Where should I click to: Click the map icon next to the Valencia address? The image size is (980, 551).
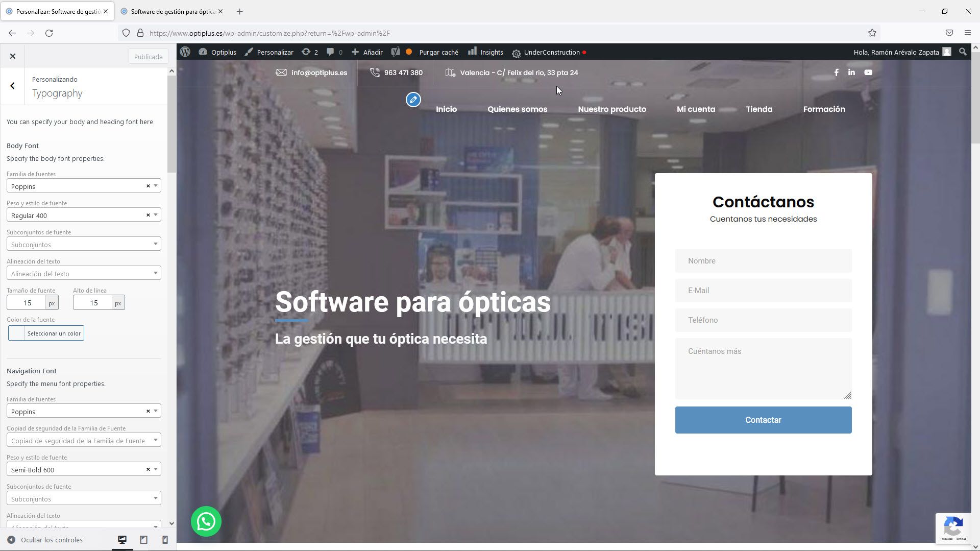point(450,73)
